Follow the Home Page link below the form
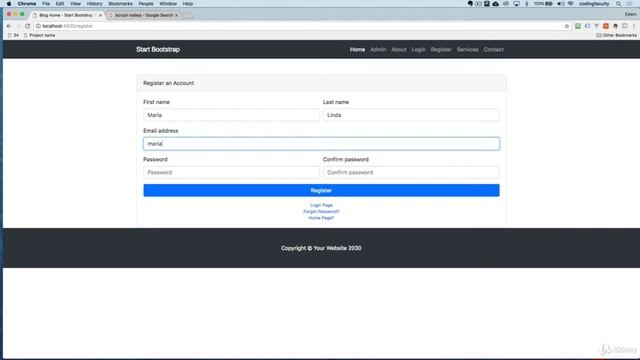The width and height of the screenshot is (640, 360). coord(321,218)
